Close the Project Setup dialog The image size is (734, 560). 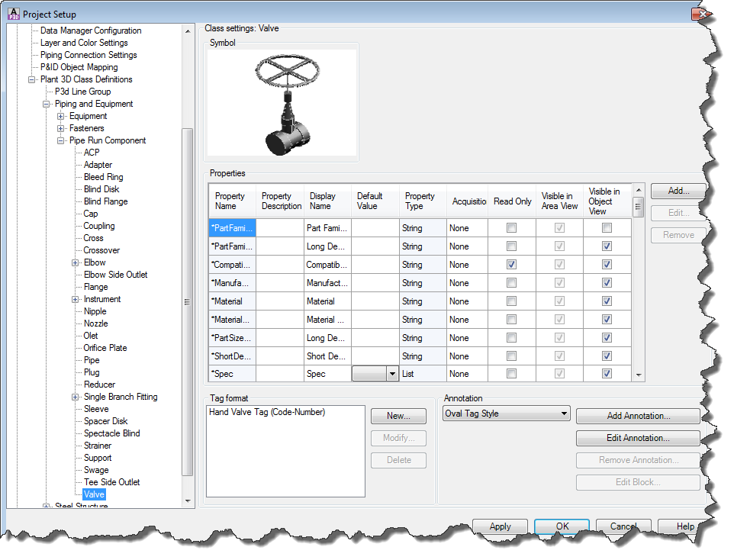click(x=700, y=14)
